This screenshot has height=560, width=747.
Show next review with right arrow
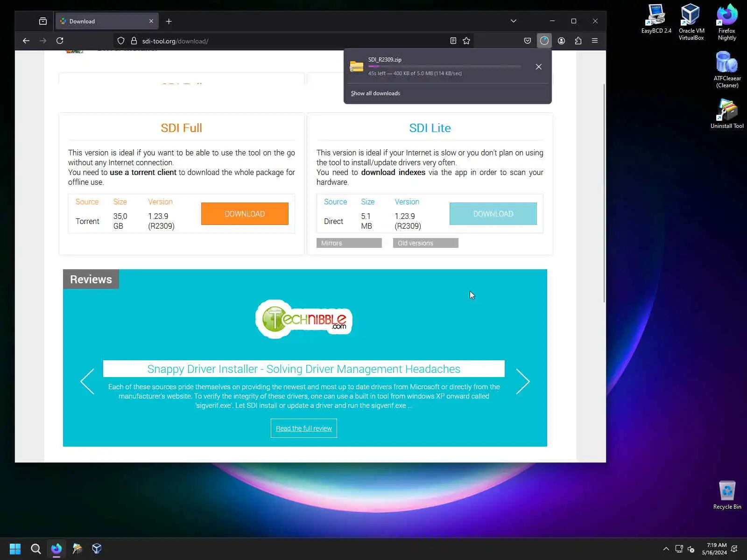(x=523, y=381)
